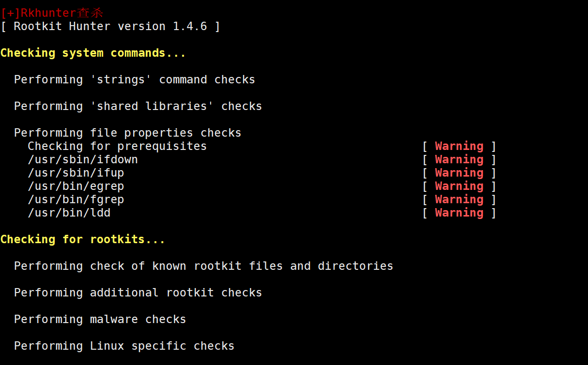The image size is (588, 365).
Task: Click the red '[+]Rkhunter查杀' header line
Action: (x=52, y=13)
